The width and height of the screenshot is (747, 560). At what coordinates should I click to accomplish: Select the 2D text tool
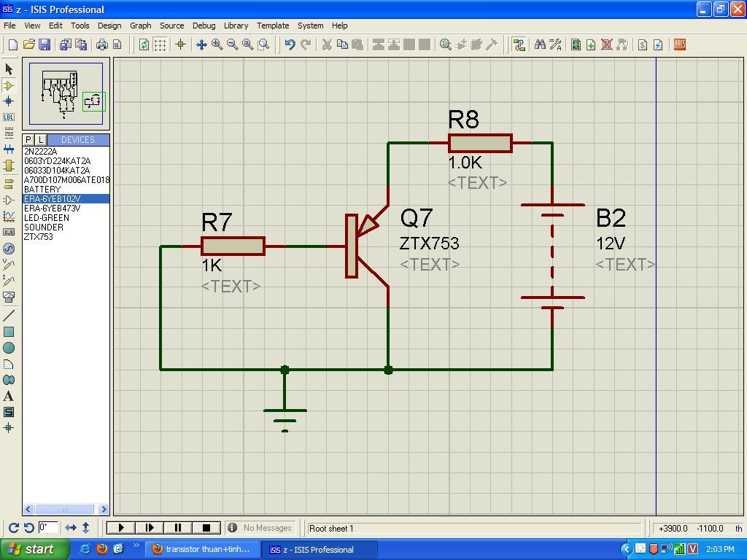[x=9, y=396]
